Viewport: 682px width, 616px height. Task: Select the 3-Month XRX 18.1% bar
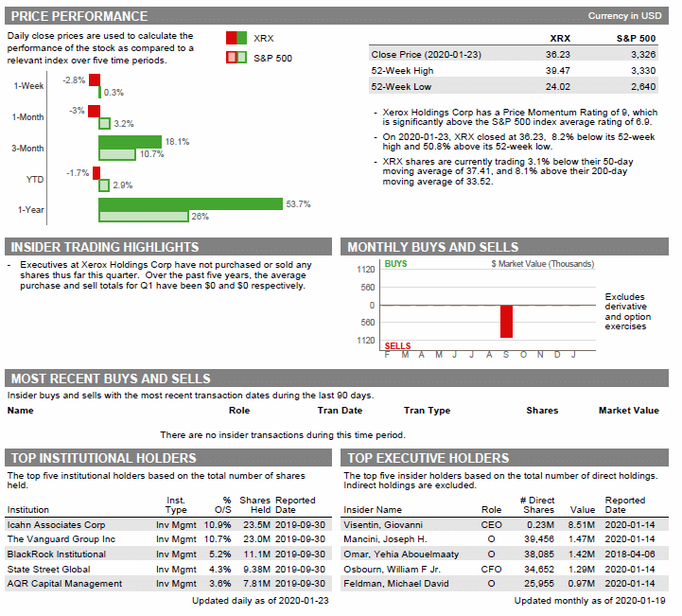tap(130, 141)
